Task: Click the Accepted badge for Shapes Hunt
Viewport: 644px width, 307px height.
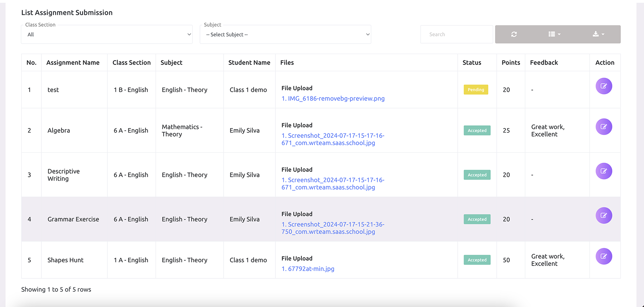Action: coord(477,260)
